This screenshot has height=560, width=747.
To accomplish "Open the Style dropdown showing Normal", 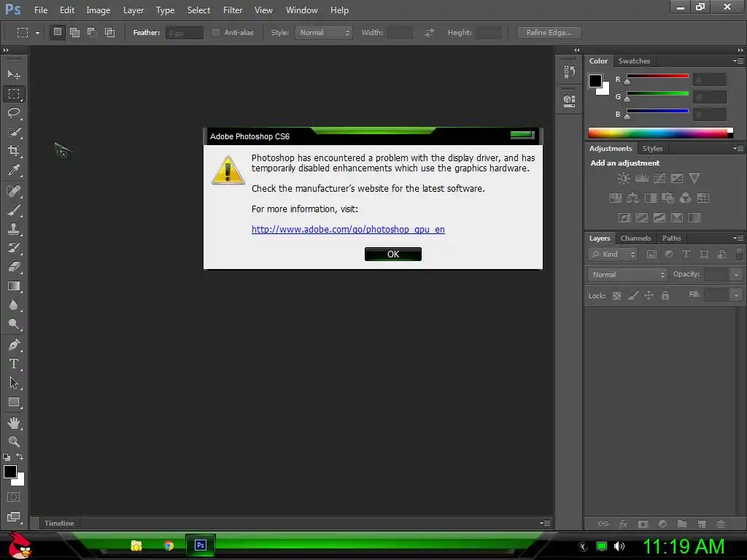I will point(323,32).
